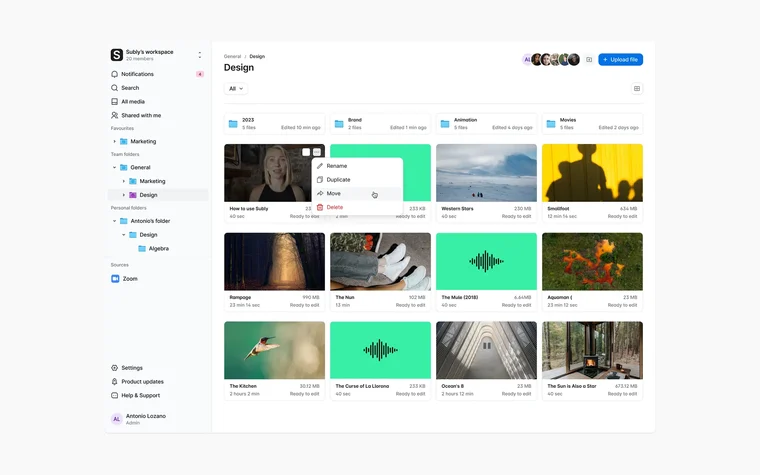This screenshot has height=475, width=760.
Task: Open Notifications via the bell icon
Action: pos(114,74)
